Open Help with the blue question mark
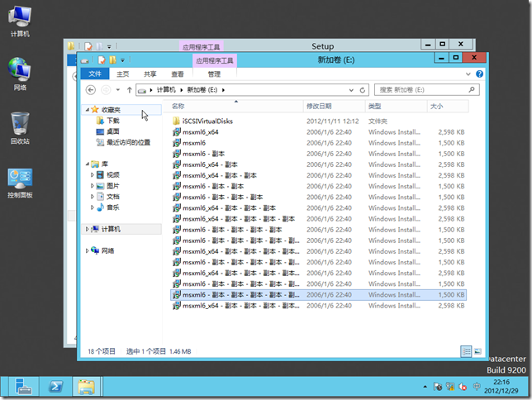 coord(479,74)
